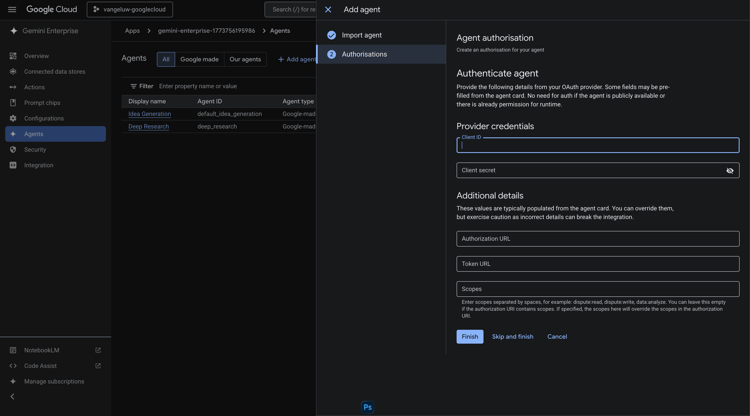The image size is (750, 416).
Task: Click the Google Cloud logo
Action: (x=51, y=10)
